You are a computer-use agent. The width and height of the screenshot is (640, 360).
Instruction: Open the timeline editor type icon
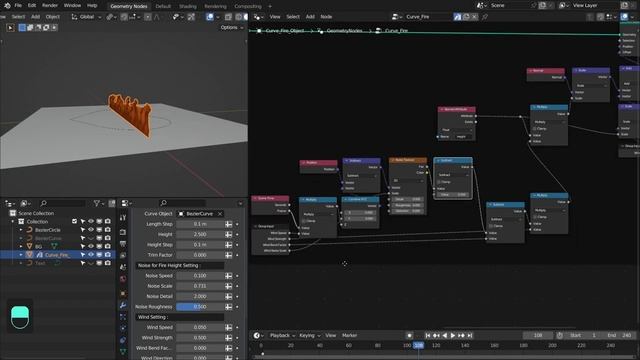point(258,336)
